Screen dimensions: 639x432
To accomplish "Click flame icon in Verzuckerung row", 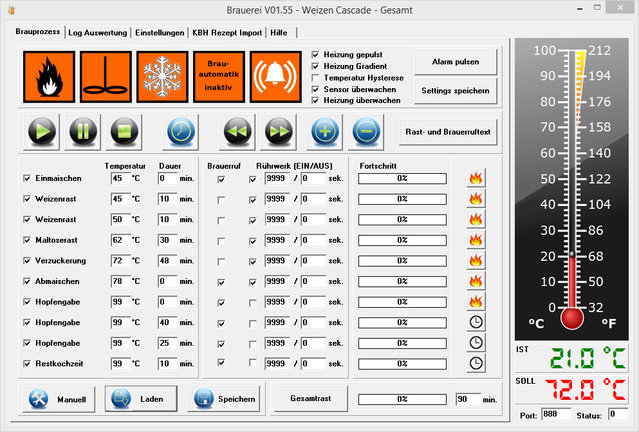I will [x=476, y=260].
